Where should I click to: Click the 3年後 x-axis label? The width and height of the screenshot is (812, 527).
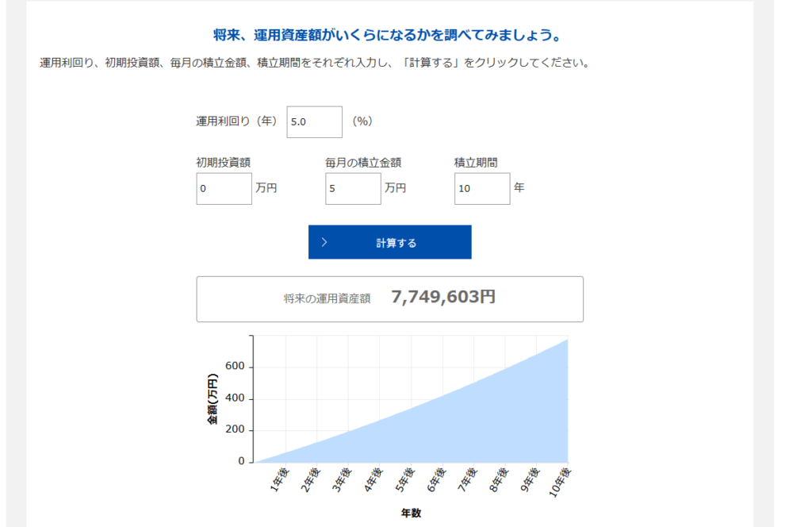(343, 479)
